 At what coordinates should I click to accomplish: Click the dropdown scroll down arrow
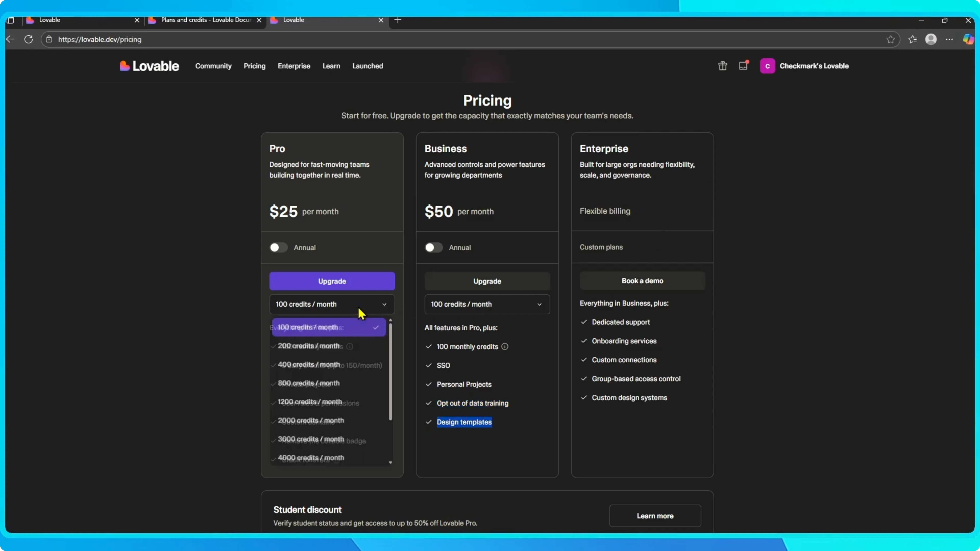[390, 462]
